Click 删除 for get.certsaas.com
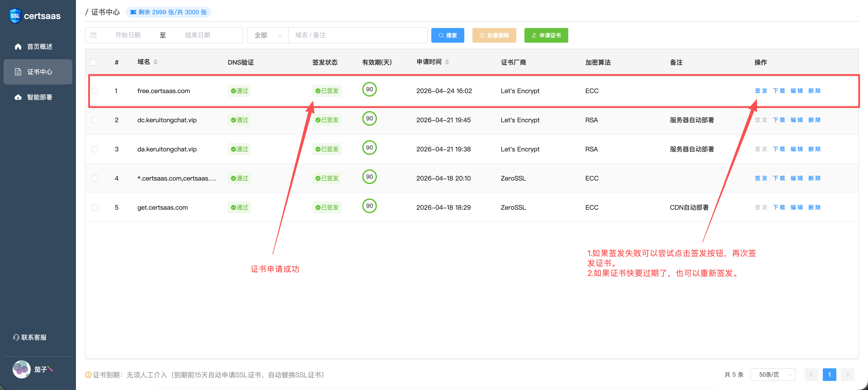868x390 pixels. tap(814, 207)
